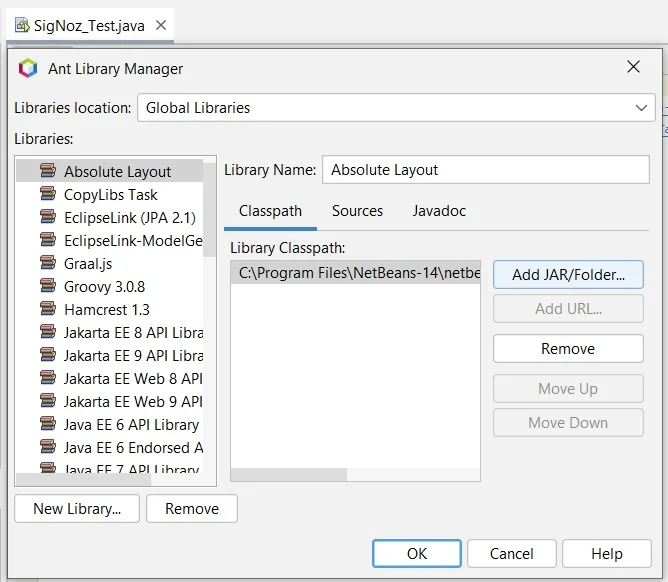The height and width of the screenshot is (582, 668).
Task: Click the Jakarta EE 9 API library icon
Action: (48, 355)
